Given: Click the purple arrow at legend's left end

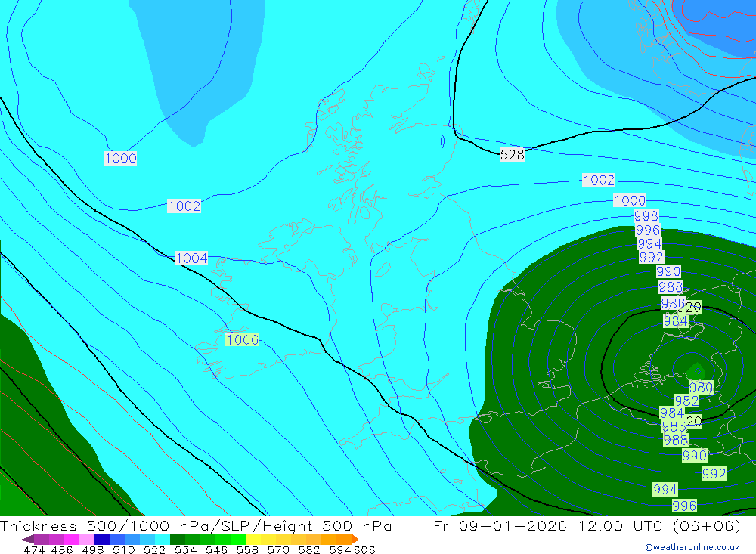Looking at the screenshot, I should click(x=27, y=539).
